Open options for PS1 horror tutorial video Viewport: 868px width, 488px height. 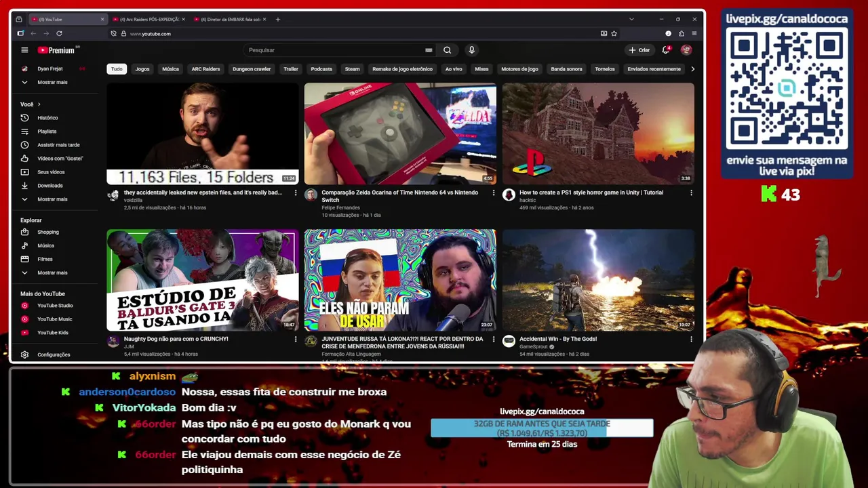click(x=691, y=193)
